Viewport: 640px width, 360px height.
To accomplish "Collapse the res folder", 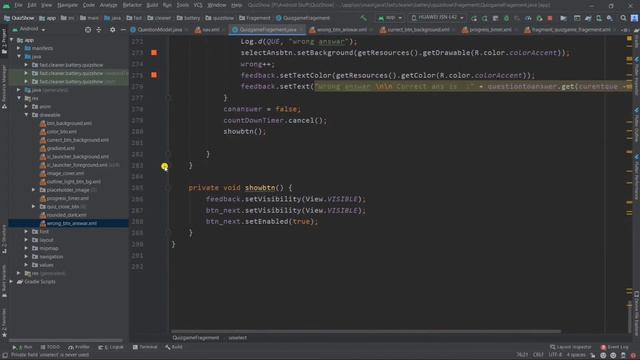I will pos(19,98).
